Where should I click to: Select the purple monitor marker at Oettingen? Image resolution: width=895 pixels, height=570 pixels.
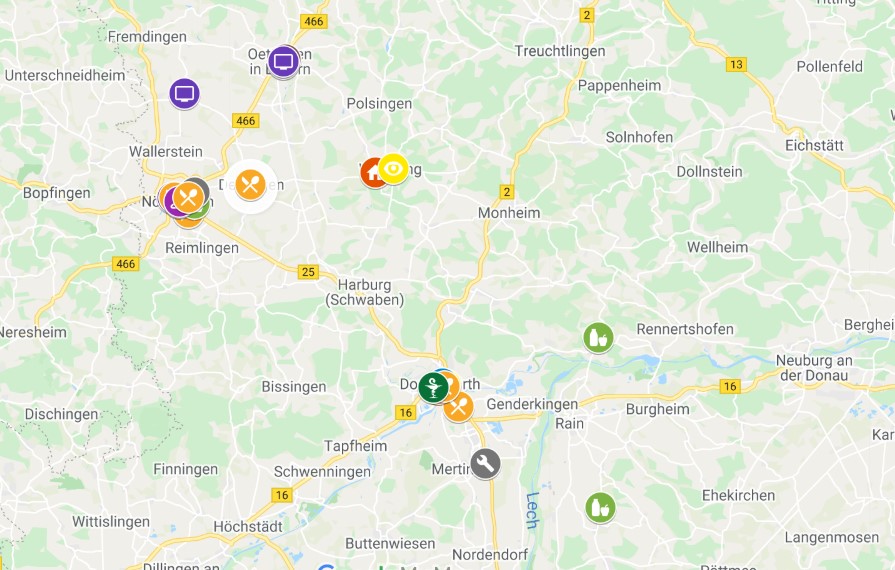coord(284,61)
